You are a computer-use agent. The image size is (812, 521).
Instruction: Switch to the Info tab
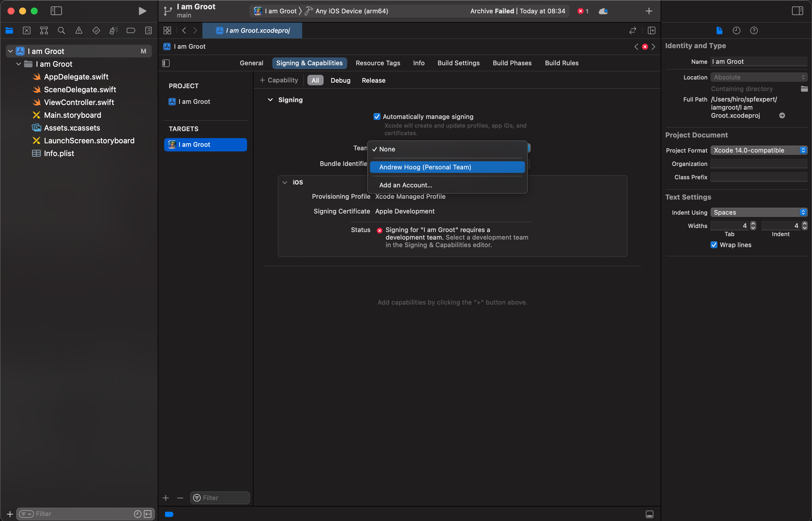tap(419, 63)
